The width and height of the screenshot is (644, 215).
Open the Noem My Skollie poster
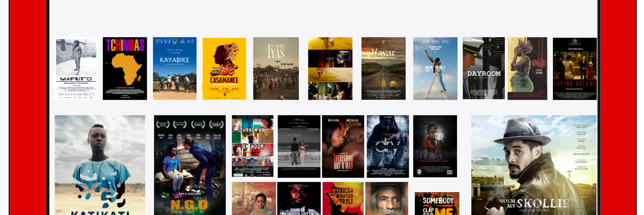[534, 165]
